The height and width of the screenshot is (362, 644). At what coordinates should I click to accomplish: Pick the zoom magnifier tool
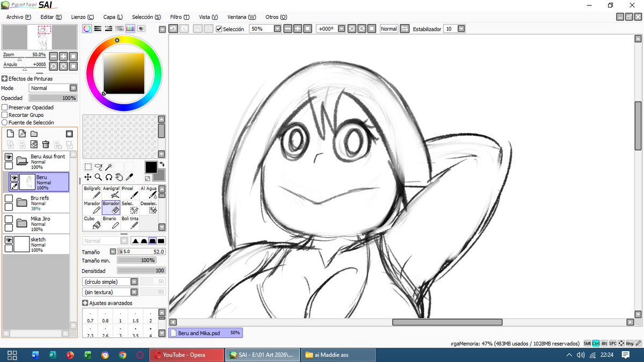[98, 176]
